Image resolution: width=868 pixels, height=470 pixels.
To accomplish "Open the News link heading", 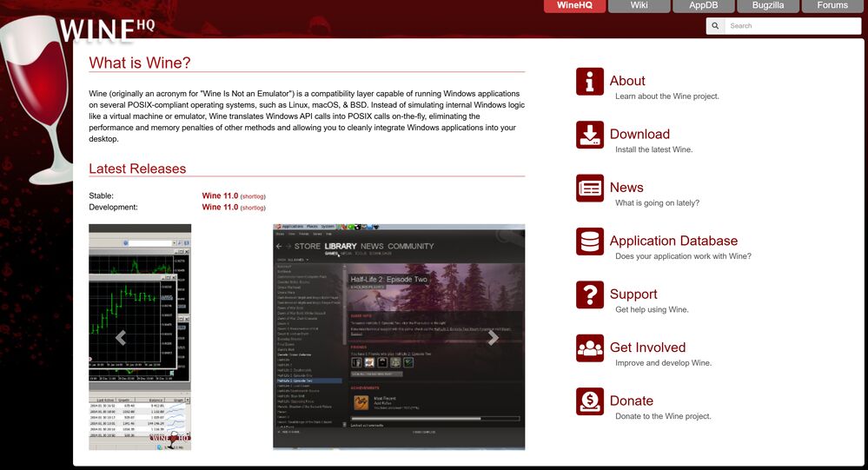I will (x=626, y=188).
